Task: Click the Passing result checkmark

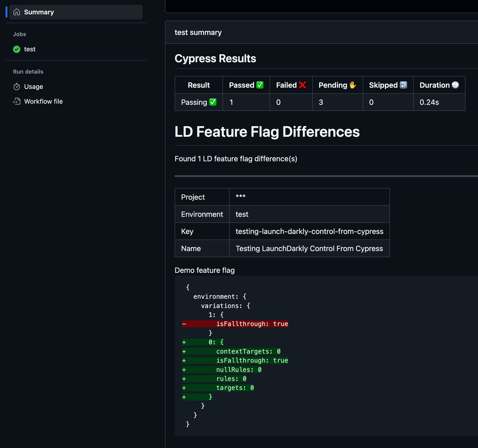Action: point(213,102)
